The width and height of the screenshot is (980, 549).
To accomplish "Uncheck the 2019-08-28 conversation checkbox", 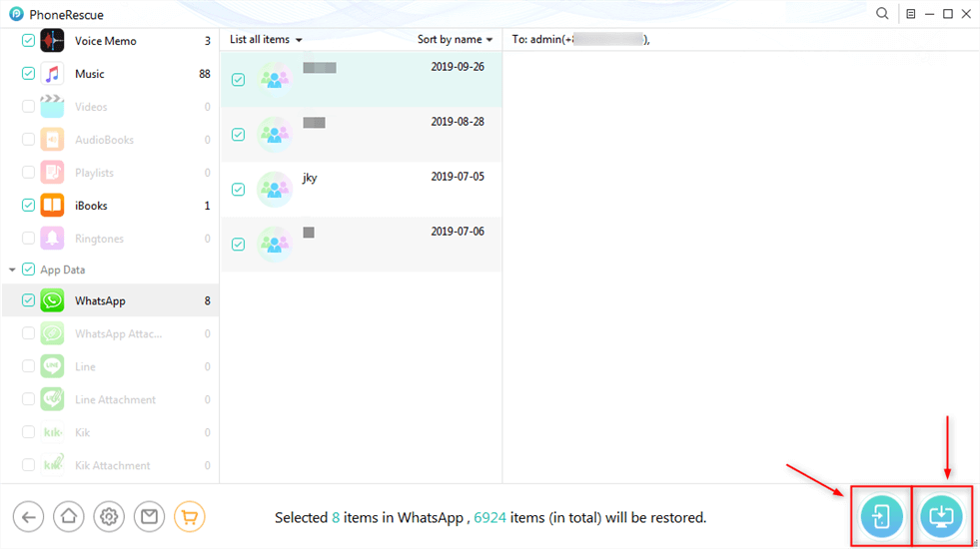I will pyautogui.click(x=238, y=135).
